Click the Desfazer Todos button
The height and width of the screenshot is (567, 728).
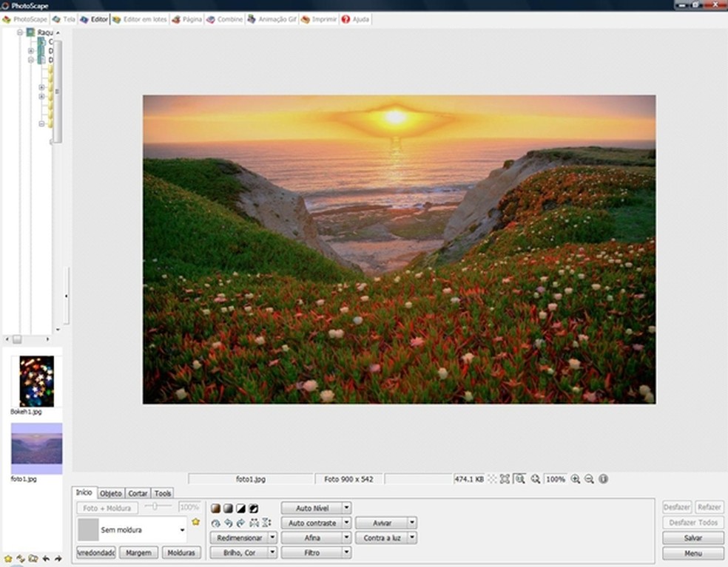coord(692,522)
